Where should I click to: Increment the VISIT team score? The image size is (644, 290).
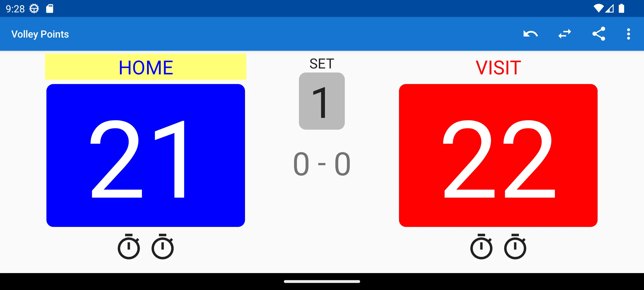point(497,155)
